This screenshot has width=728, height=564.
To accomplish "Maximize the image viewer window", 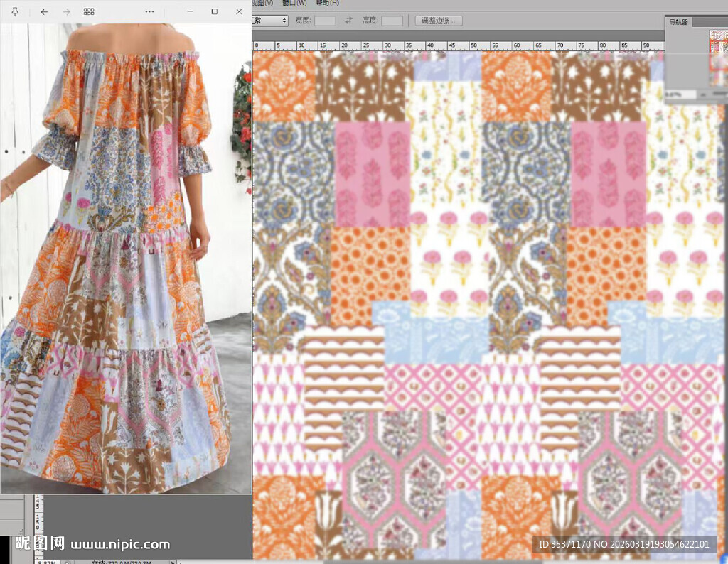I will 215,11.
